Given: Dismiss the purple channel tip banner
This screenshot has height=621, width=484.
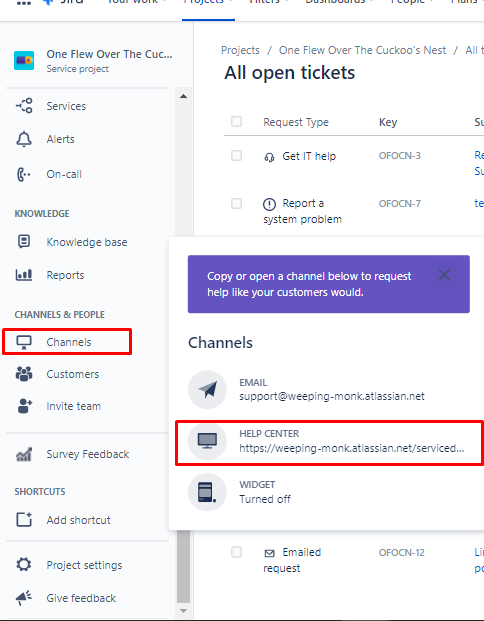Looking at the screenshot, I should (444, 274).
